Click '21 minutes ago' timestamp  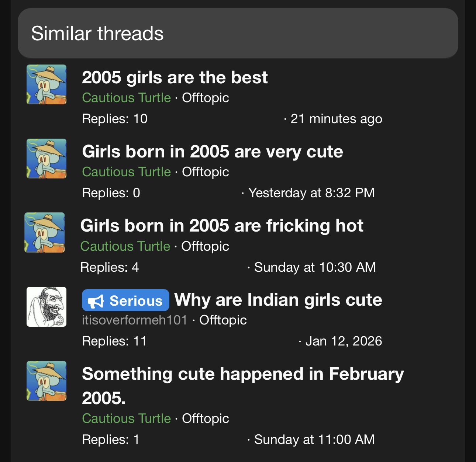click(336, 119)
